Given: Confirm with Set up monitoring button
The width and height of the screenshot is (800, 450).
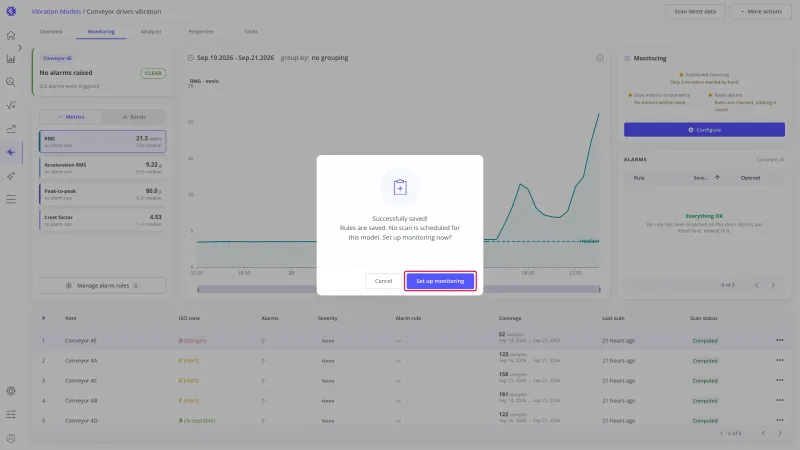Looking at the screenshot, I should tap(440, 281).
